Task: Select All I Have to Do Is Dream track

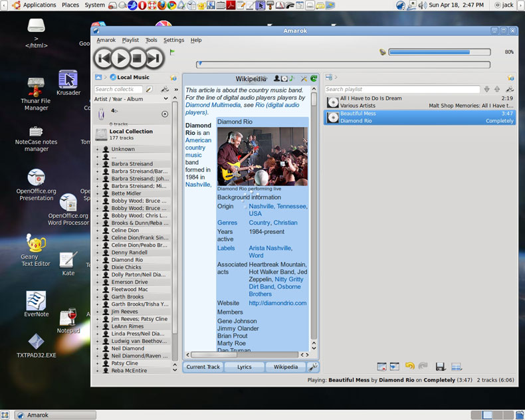Action: 420,102
